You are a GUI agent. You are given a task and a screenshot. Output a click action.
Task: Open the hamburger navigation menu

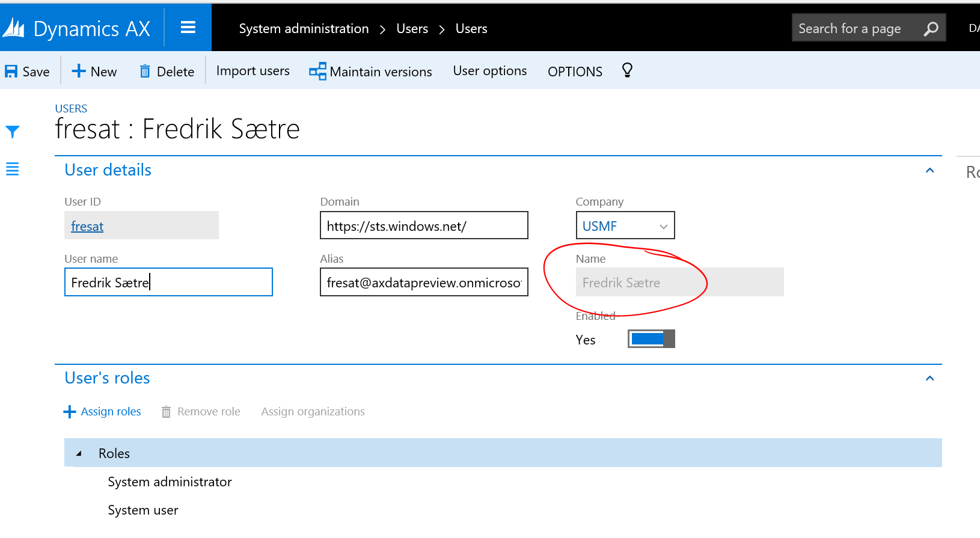(188, 28)
